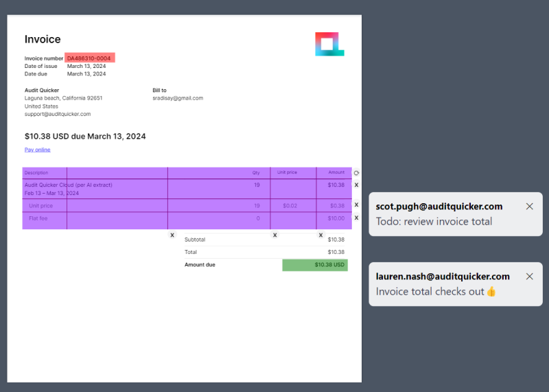Click lauren.nash@auditquicker.com author name
Image resolution: width=549 pixels, height=392 pixels.
443,277
